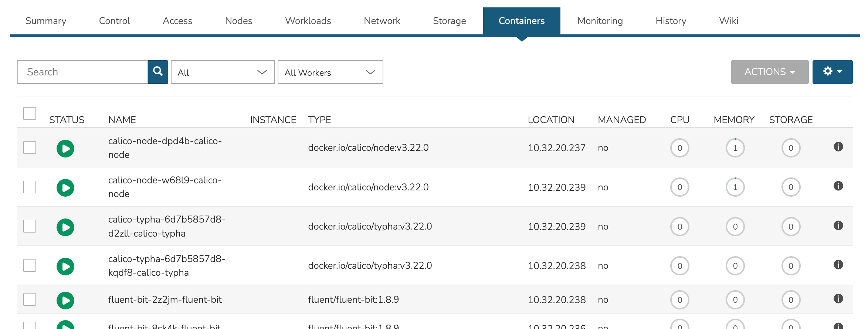
Task: Click info icon for calico-node-dpd4b row
Action: [838, 147]
